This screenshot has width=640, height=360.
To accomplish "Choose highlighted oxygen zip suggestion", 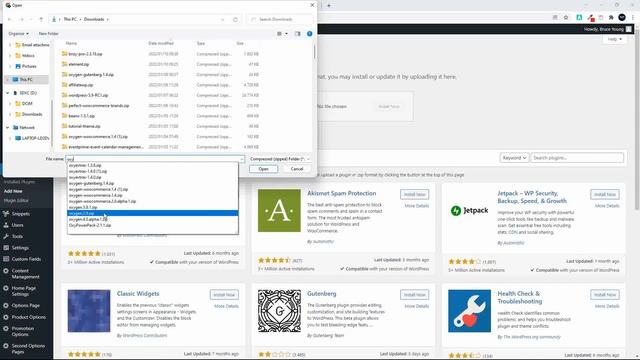I will click(153, 213).
